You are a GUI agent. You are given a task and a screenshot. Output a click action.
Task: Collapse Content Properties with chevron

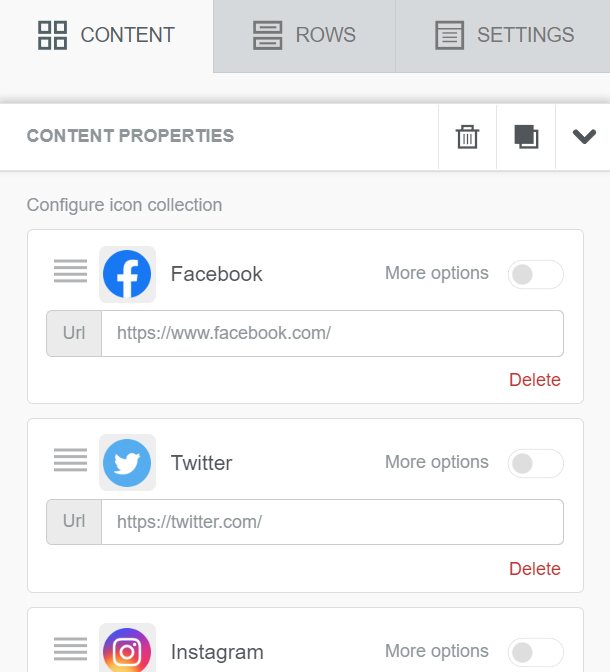point(584,137)
